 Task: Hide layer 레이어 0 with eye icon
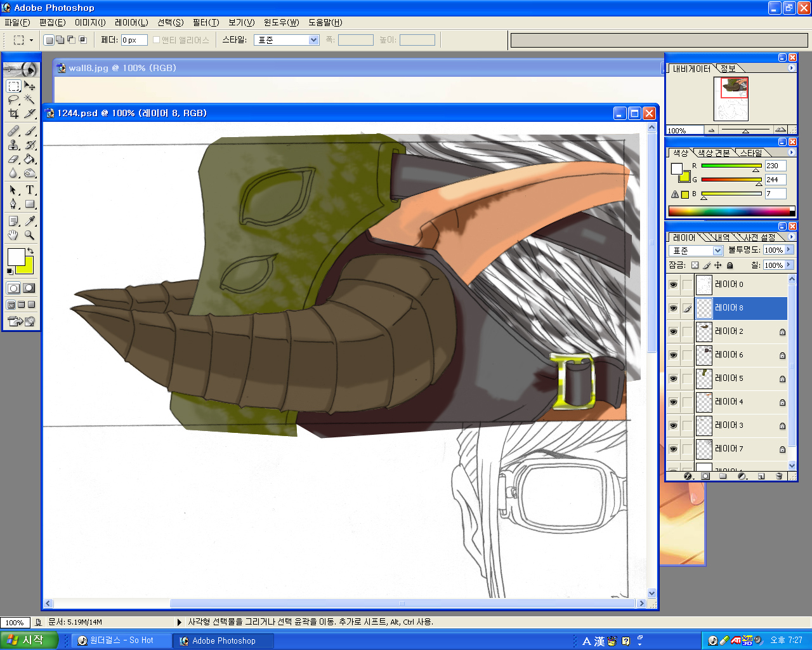673,284
